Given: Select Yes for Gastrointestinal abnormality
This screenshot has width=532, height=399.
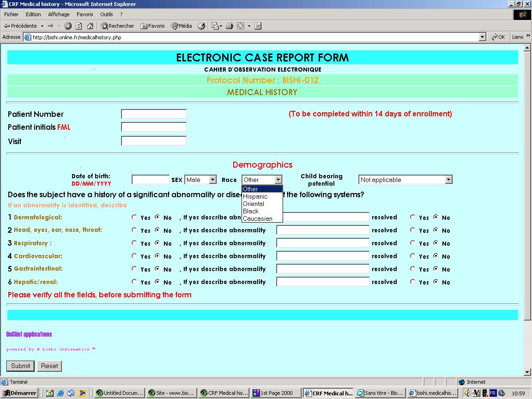Looking at the screenshot, I should (134, 269).
